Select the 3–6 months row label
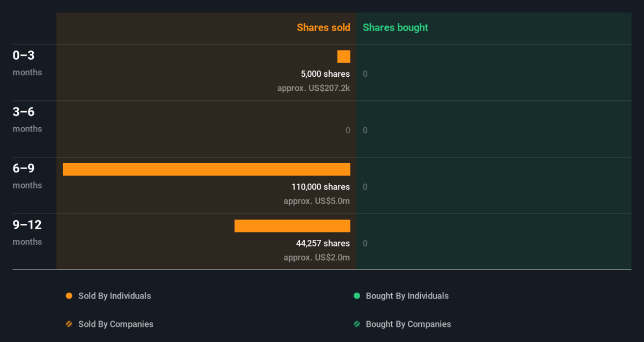The image size is (644, 342). 27,119
